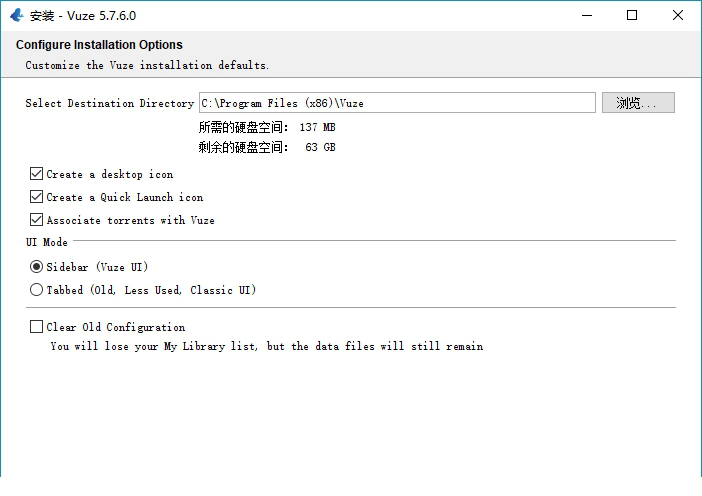Select the Sidebar (Vuze UI) radio option
Viewport: 702px width, 496px height.
pyautogui.click(x=37, y=267)
